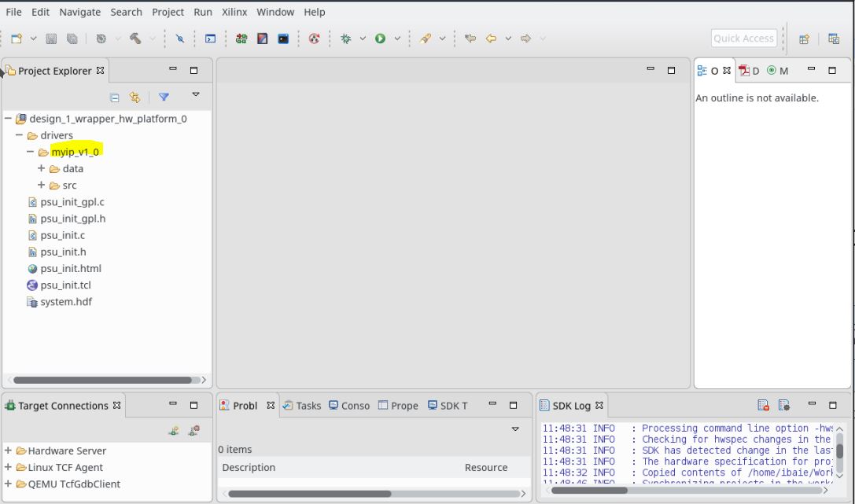Click the Build hammer icon

pos(135,39)
